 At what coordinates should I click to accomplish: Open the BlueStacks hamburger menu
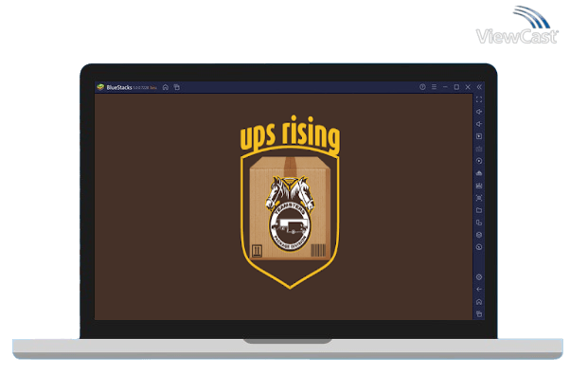click(434, 87)
